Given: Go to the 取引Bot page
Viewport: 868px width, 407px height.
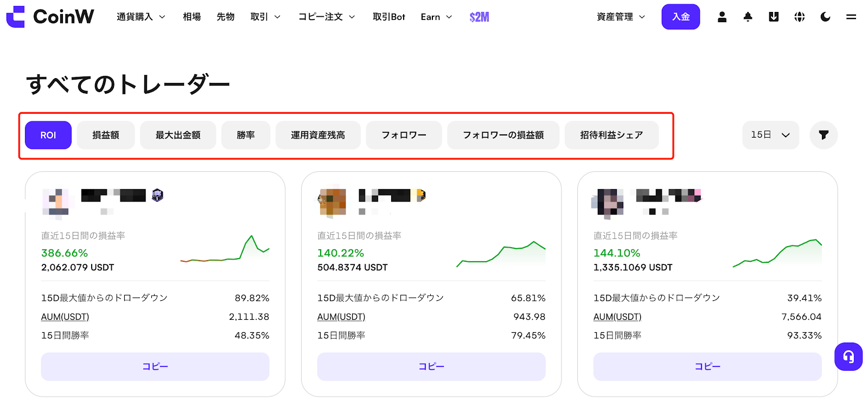Looking at the screenshot, I should [x=388, y=17].
